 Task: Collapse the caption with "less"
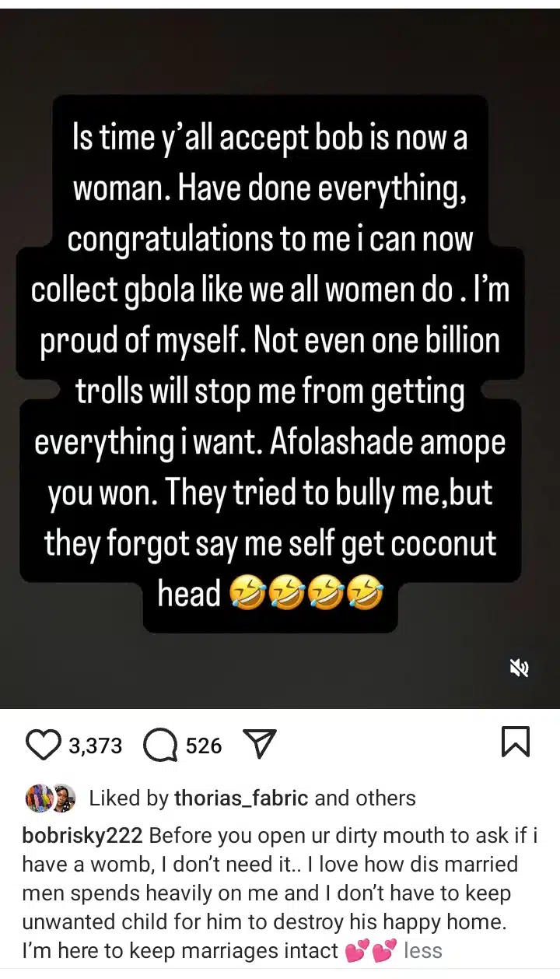(423, 950)
